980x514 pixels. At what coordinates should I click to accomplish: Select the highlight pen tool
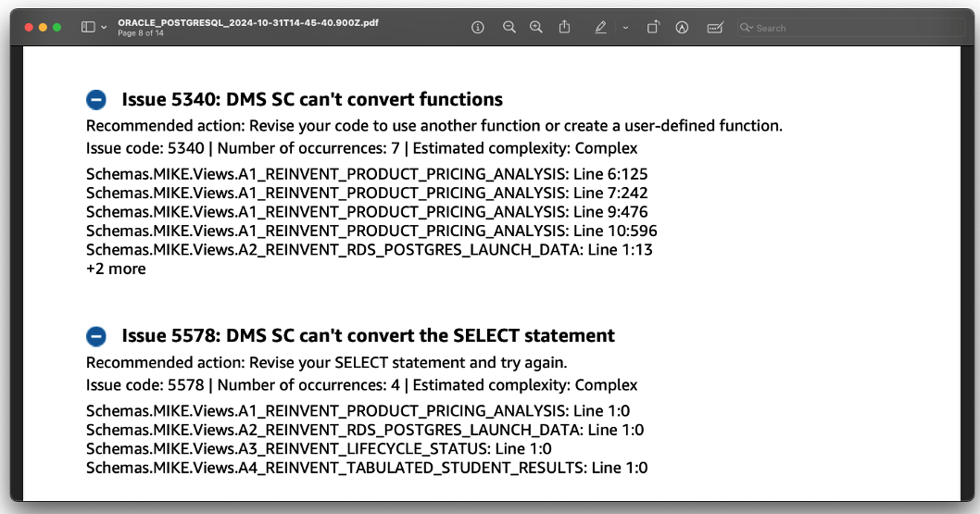(600, 28)
